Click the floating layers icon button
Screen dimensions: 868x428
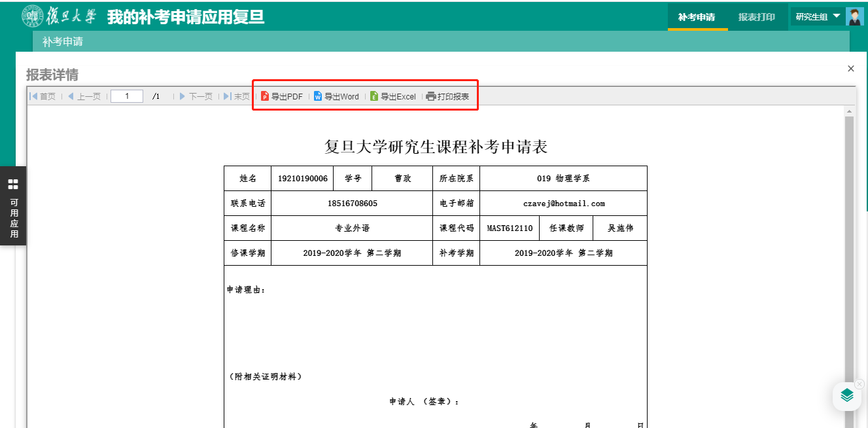pyautogui.click(x=847, y=395)
